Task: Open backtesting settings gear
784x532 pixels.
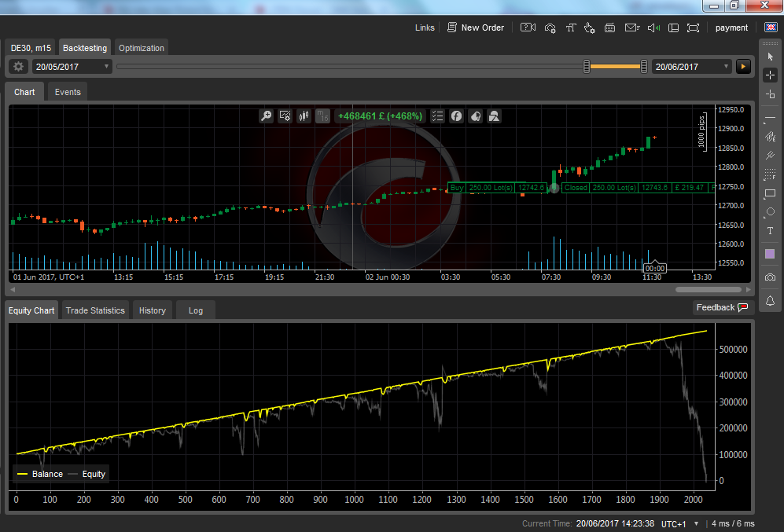Action: click(19, 67)
